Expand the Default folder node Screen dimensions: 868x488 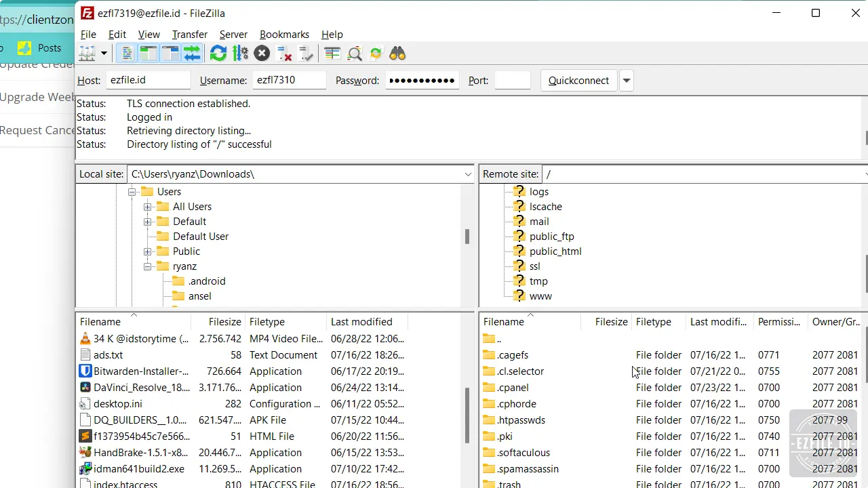(147, 222)
